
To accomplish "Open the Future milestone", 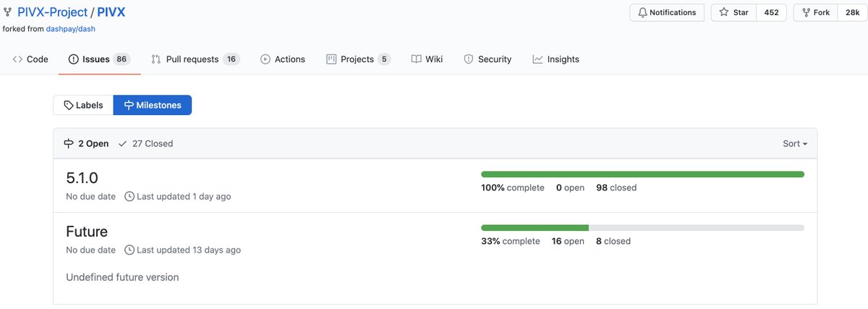I will tap(87, 232).
